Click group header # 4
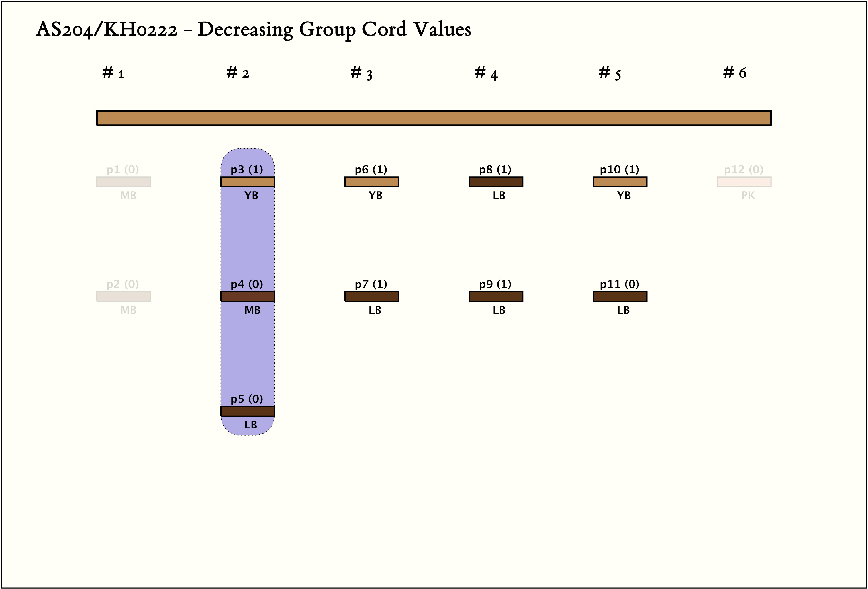The width and height of the screenshot is (868, 589). click(x=486, y=73)
